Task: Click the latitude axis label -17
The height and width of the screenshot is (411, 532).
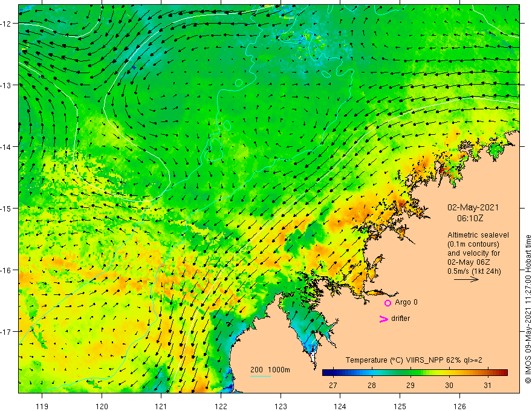Action: 7,332
